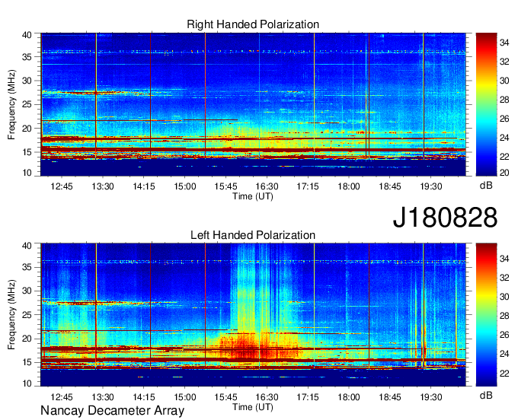518x420 pixels.
Task: Click the Left Handed Polarization title
Action: click(x=253, y=235)
